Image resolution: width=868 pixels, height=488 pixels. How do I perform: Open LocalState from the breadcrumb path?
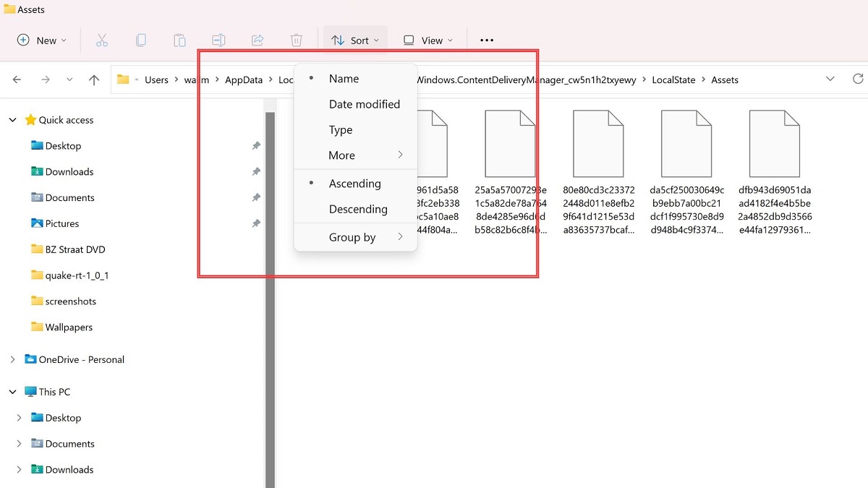[x=673, y=80]
